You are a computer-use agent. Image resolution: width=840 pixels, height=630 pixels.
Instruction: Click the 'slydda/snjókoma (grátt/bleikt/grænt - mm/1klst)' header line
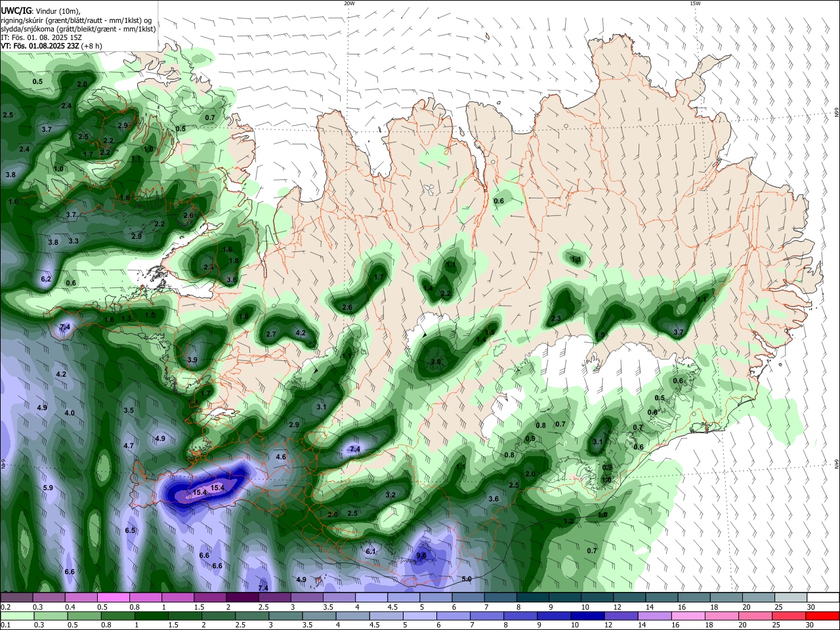78,29
